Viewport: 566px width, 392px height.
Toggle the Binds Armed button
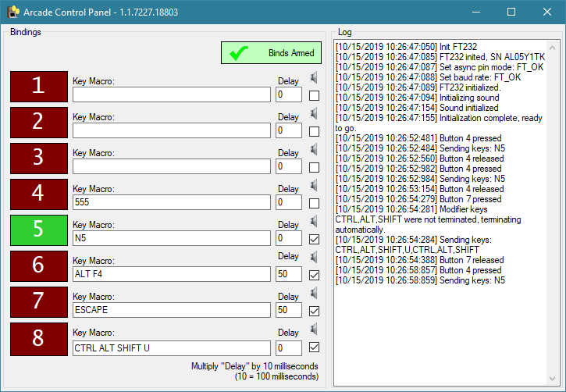(x=271, y=52)
